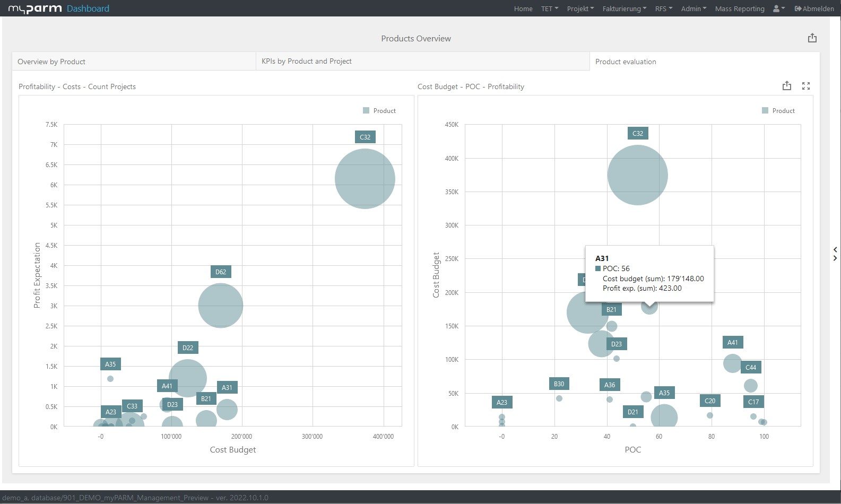The width and height of the screenshot is (841, 504).
Task: Toggle Product legend in right chart
Action: (778, 111)
